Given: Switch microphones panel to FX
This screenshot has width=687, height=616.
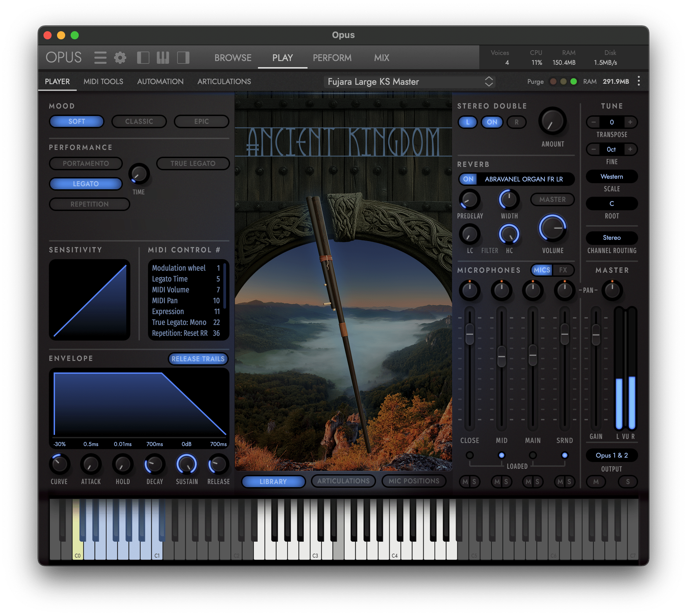Looking at the screenshot, I should 563,270.
